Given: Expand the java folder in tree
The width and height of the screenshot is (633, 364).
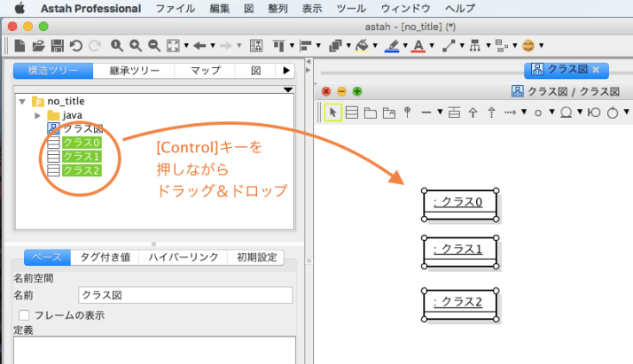Looking at the screenshot, I should click(x=37, y=115).
